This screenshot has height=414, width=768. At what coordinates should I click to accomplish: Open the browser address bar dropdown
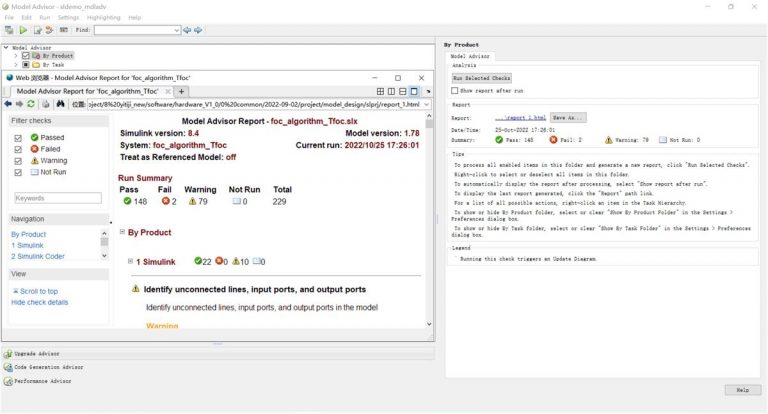tap(426, 104)
